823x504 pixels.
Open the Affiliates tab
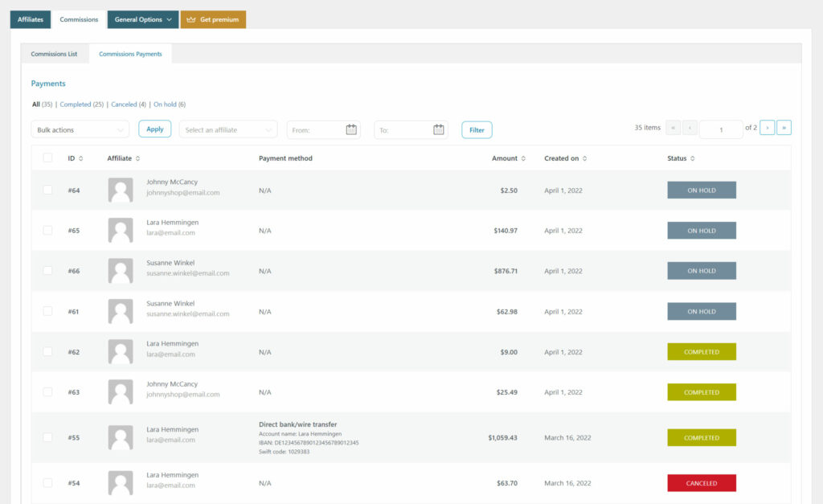pyautogui.click(x=31, y=19)
